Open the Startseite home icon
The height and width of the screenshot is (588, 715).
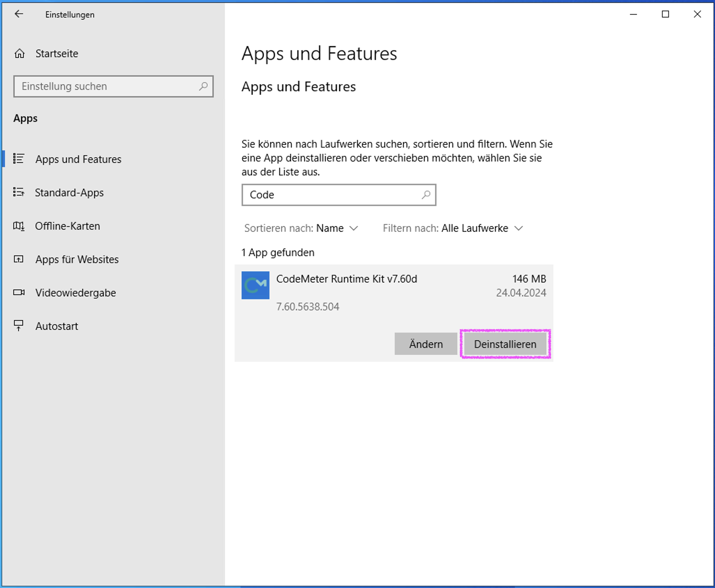tap(19, 54)
